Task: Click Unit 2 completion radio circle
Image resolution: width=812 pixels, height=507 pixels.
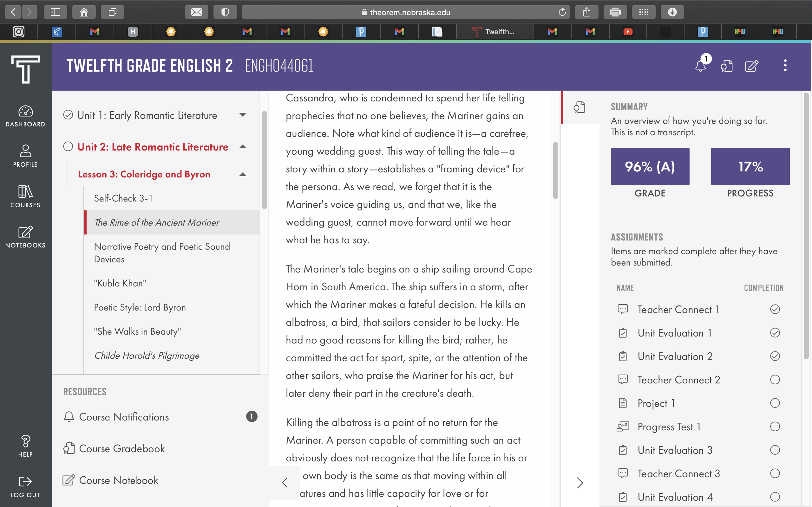Action: [68, 146]
